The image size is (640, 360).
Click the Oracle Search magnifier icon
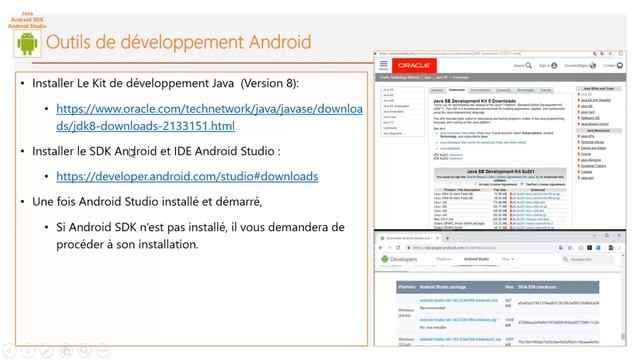point(529,65)
